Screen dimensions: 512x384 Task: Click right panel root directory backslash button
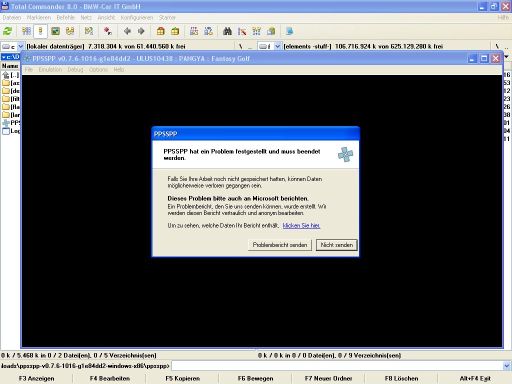497,46
